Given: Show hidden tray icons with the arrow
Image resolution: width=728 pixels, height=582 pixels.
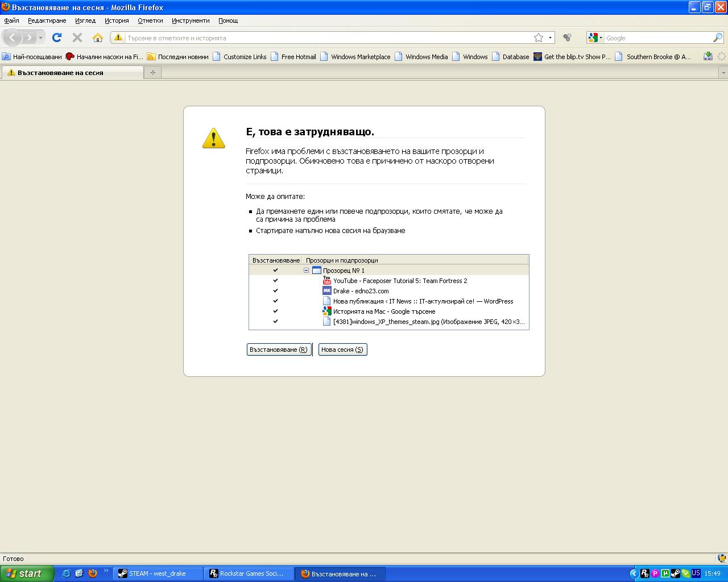Looking at the screenshot, I should [x=634, y=573].
